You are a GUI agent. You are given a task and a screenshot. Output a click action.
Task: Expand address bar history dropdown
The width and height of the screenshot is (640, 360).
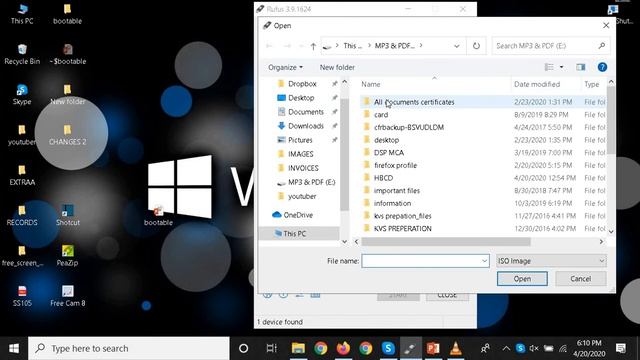pyautogui.click(x=457, y=46)
